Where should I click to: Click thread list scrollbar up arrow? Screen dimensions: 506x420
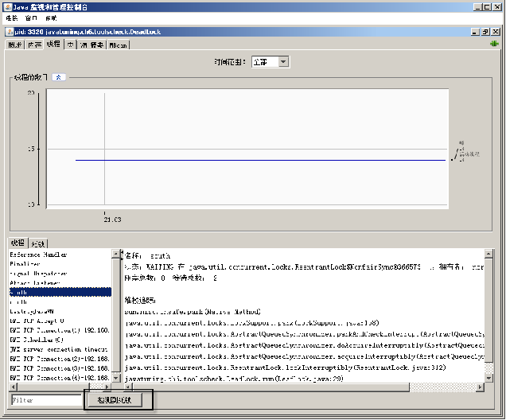(115, 254)
